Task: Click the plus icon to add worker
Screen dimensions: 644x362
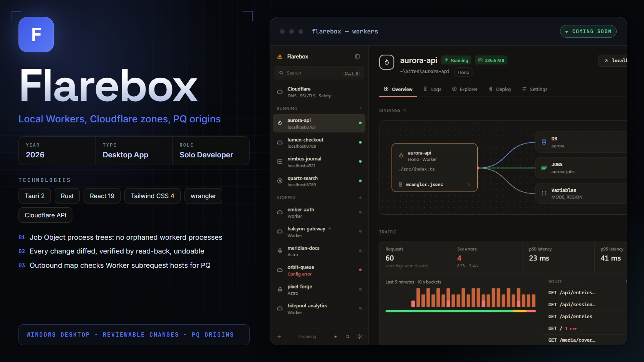Action: [279, 337]
